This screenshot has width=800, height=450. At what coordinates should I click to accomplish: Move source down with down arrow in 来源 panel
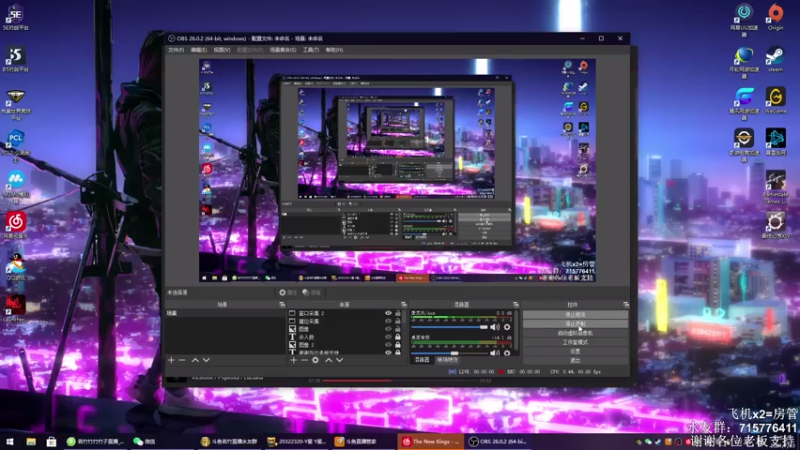pos(340,360)
